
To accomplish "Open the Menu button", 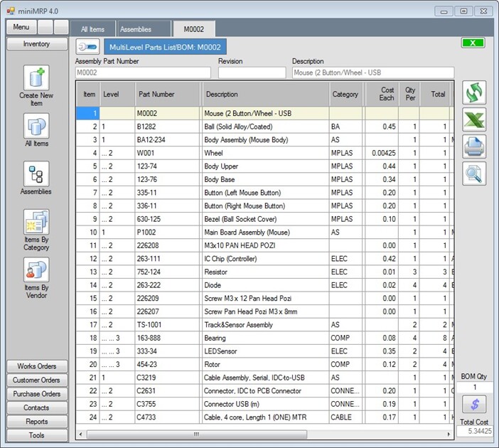I will (x=21, y=27).
